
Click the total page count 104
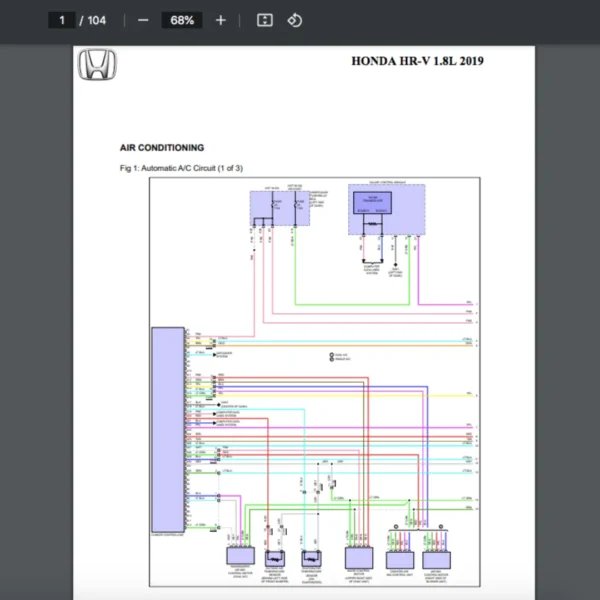tap(96, 20)
